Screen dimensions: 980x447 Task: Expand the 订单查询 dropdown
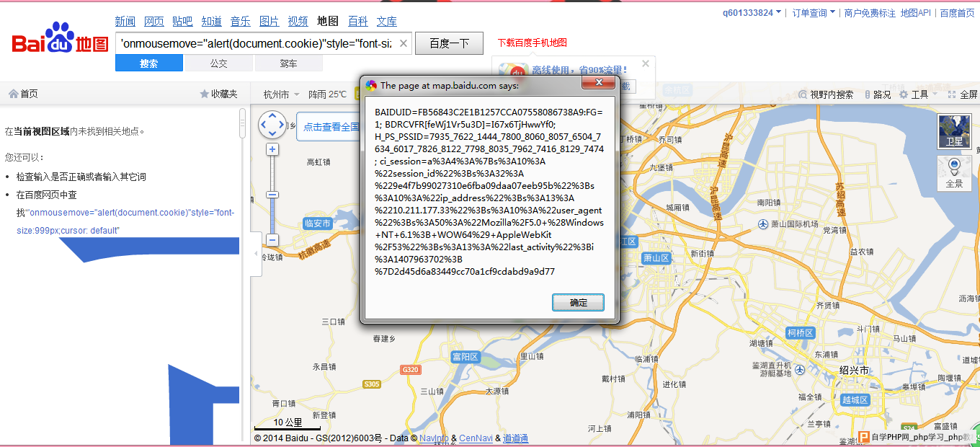click(814, 12)
